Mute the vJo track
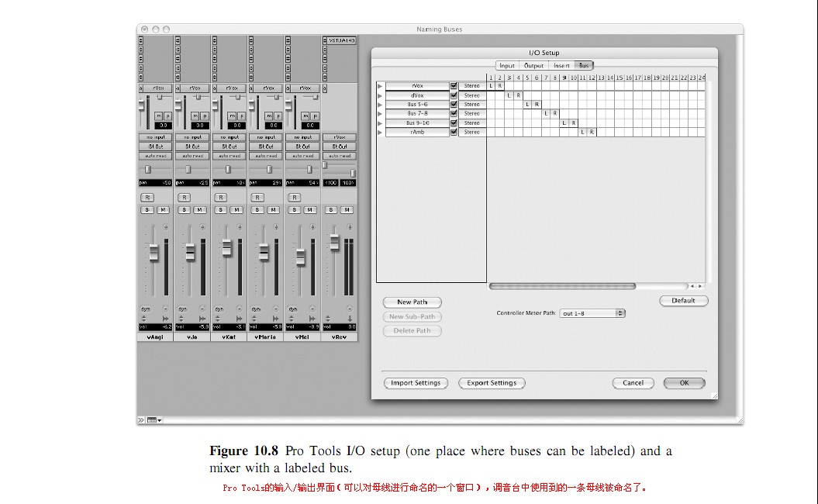The height and width of the screenshot is (504, 818). point(200,209)
